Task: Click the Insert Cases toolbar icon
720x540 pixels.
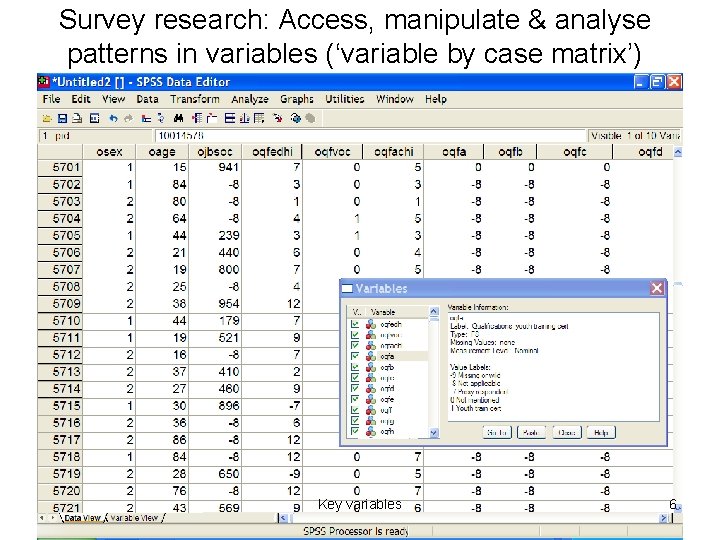Action: click(197, 118)
